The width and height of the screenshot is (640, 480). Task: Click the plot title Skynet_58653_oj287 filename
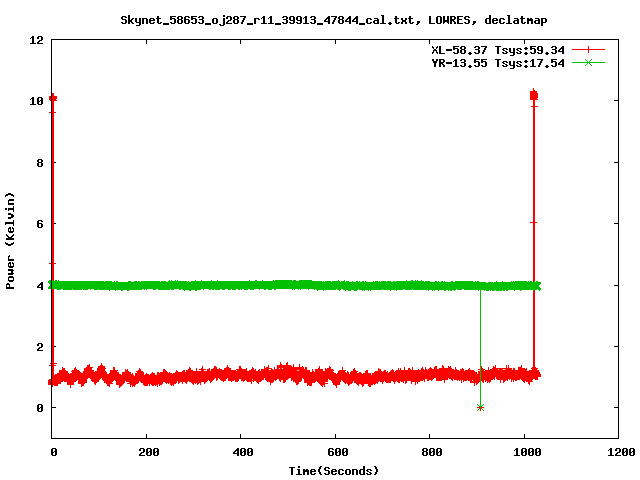coord(333,20)
